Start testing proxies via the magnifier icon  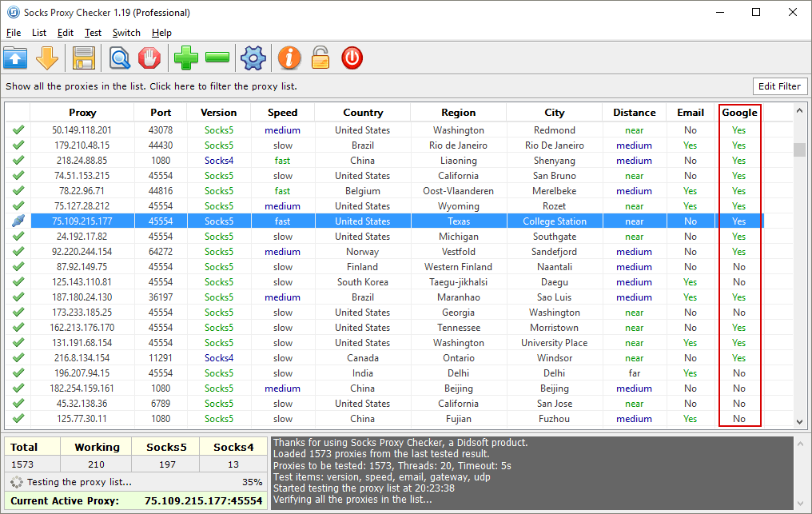pos(119,58)
